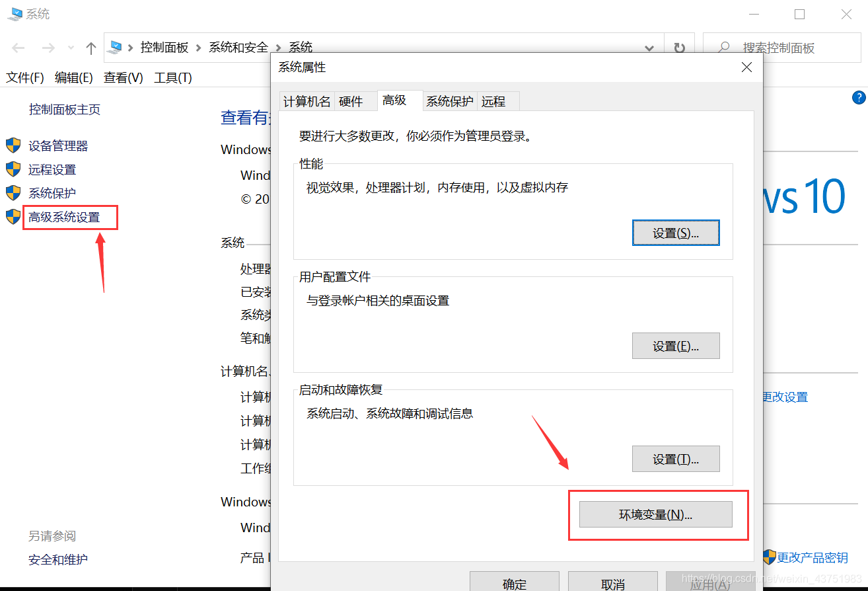Expand the address bar history dropdown
The height and width of the screenshot is (591, 868).
click(649, 47)
